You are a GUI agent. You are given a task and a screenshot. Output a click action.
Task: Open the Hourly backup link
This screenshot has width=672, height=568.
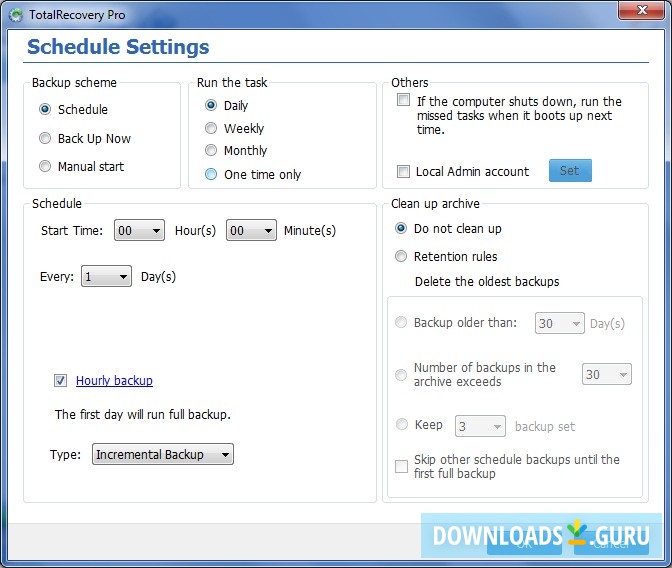[x=114, y=380]
